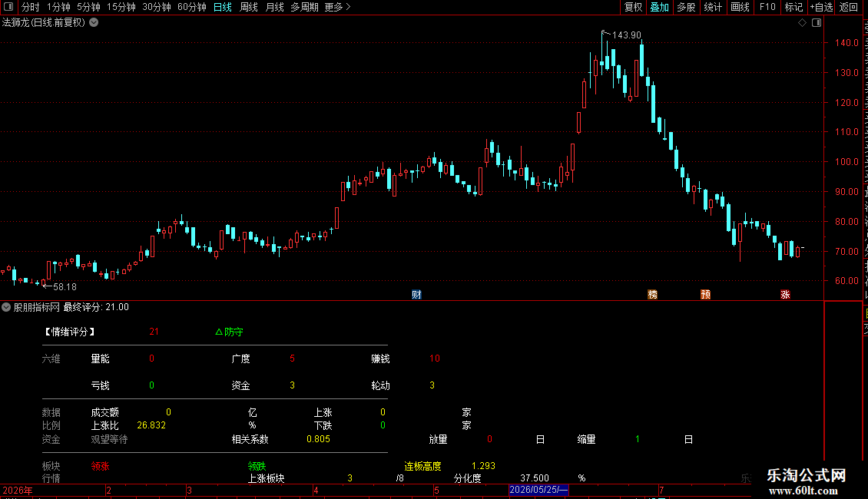Click the 缩量 label
This screenshot has height=499, width=868.
coord(586,439)
